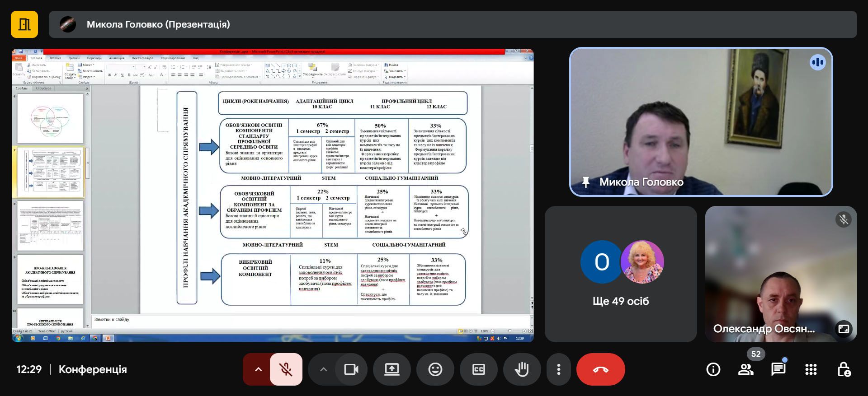Click the yellow building icon at top left
Screen dimensions: 868x396
point(24,24)
